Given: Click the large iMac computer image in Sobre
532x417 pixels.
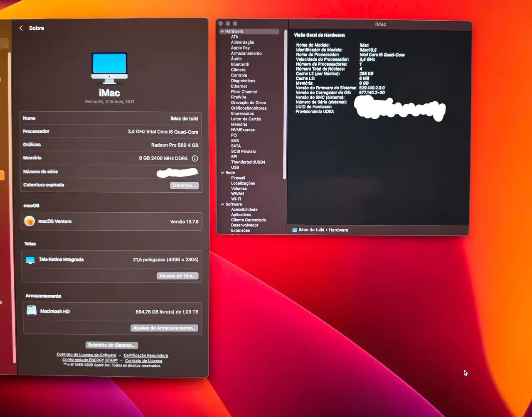Looking at the screenshot, I should click(109, 68).
